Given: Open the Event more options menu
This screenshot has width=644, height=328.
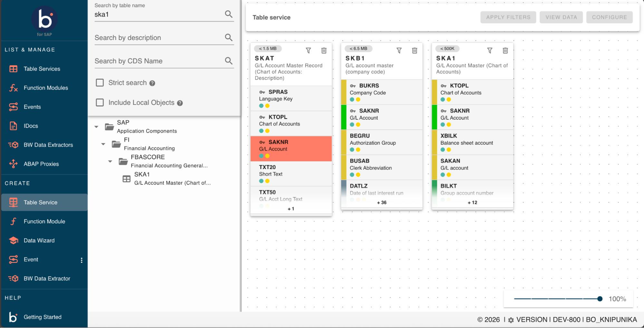Looking at the screenshot, I should (x=82, y=260).
